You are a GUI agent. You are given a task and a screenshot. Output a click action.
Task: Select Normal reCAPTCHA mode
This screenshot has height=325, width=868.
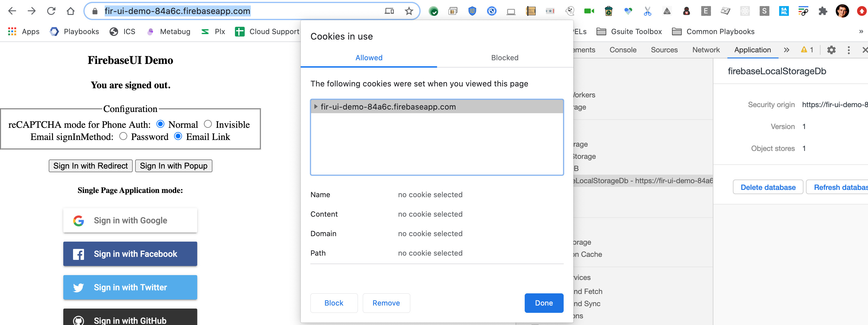(x=160, y=124)
